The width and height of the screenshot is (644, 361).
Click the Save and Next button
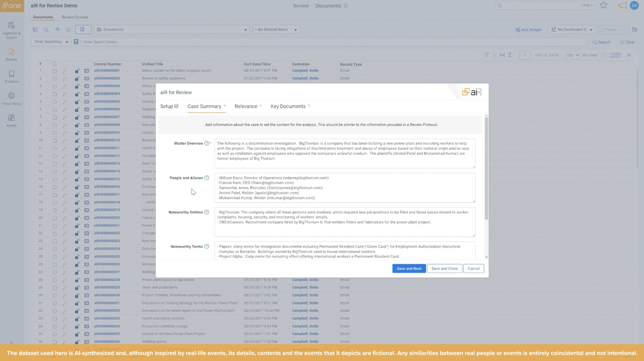(409, 268)
